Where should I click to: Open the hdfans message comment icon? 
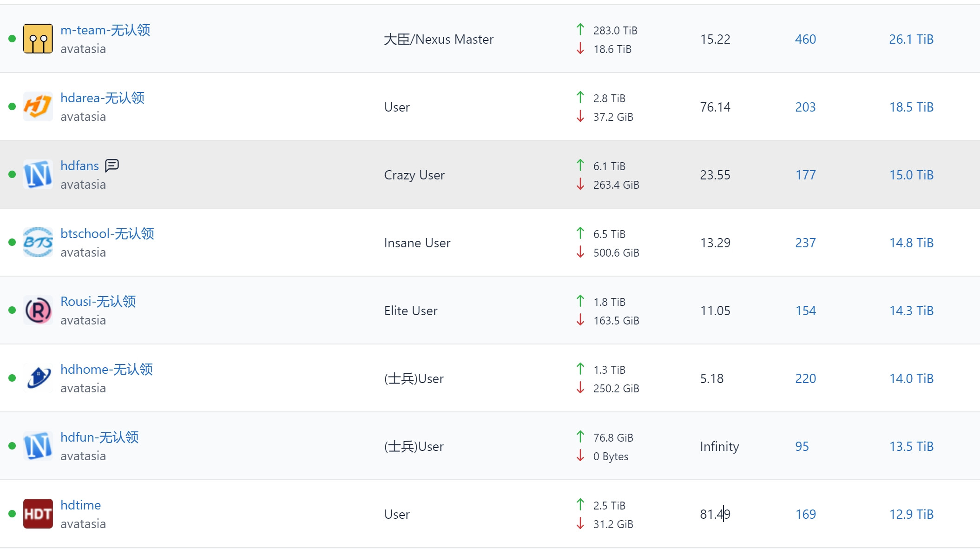(x=112, y=165)
